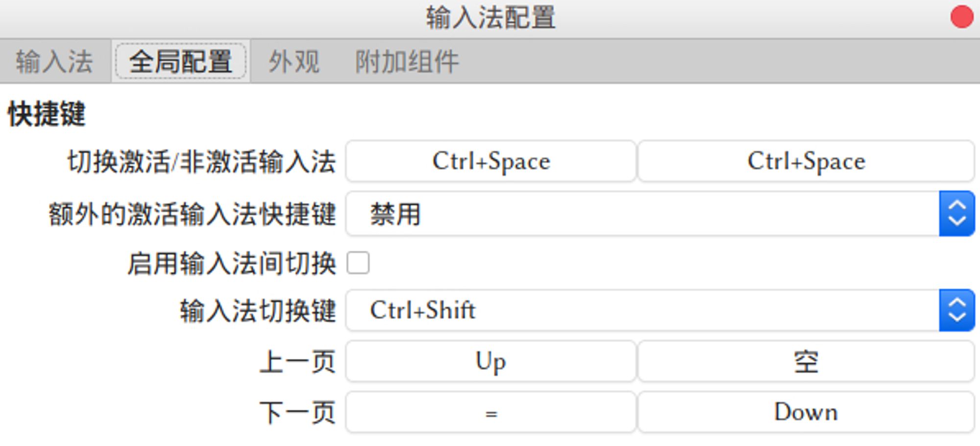Switch to the 输入法 tab
Viewport: 980px width, 446px height.
pyautogui.click(x=54, y=62)
